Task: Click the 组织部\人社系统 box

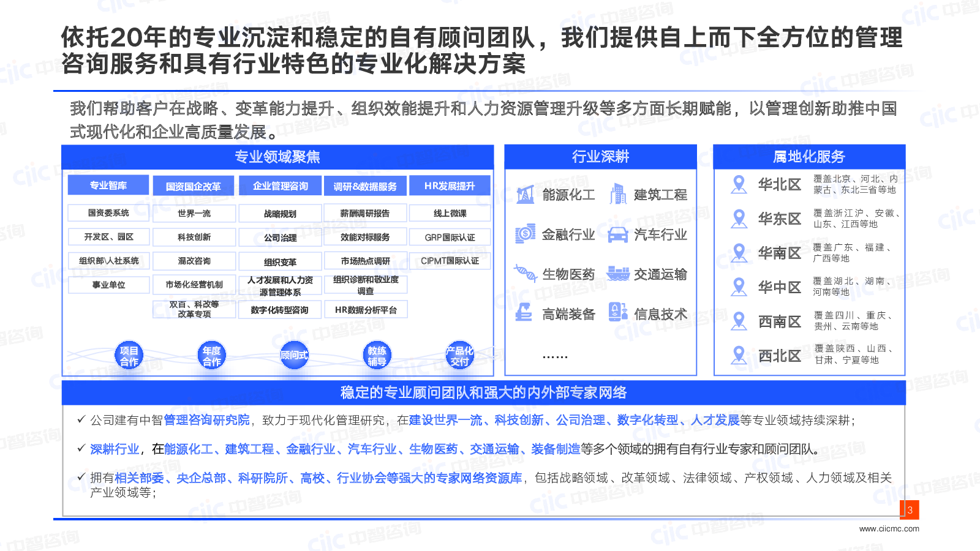Action: pyautogui.click(x=108, y=261)
